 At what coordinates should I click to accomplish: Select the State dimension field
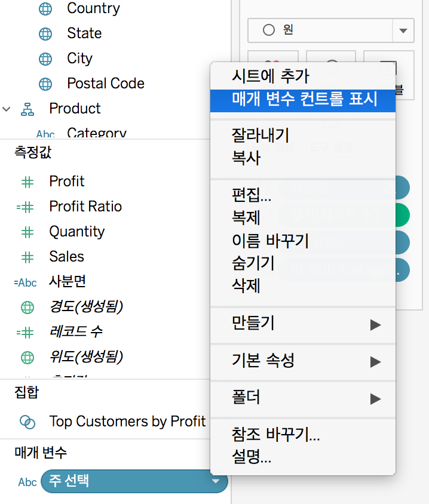(84, 33)
